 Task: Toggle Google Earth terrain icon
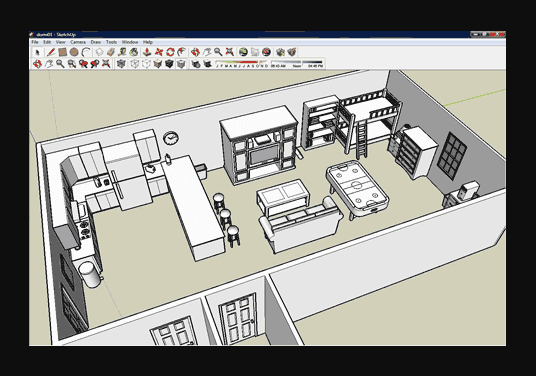[x=255, y=52]
